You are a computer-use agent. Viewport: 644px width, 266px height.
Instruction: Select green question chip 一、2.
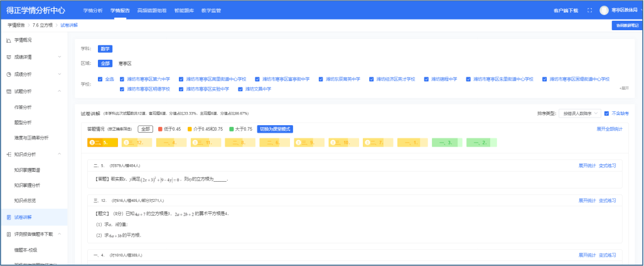pyautogui.click(x=481, y=143)
